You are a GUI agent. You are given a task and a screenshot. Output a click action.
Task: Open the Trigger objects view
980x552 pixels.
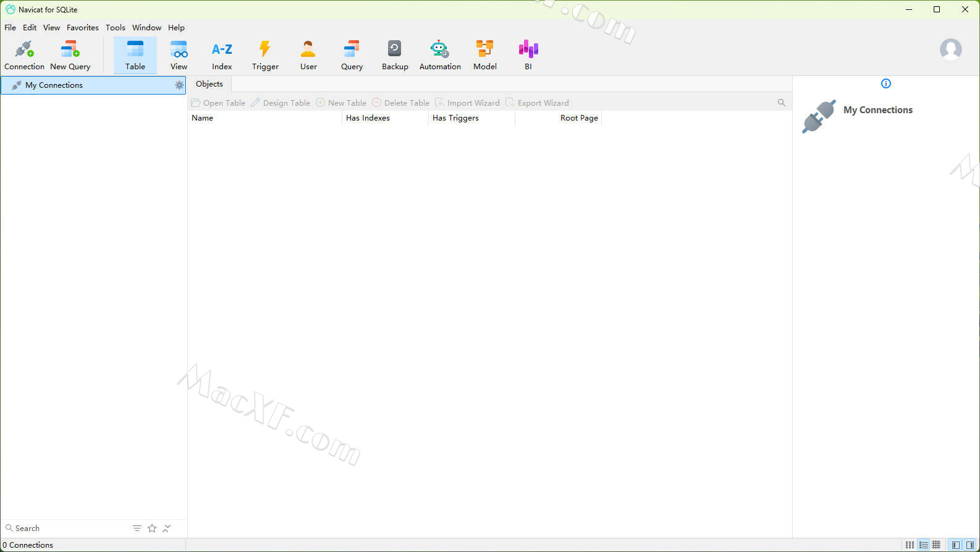[265, 55]
